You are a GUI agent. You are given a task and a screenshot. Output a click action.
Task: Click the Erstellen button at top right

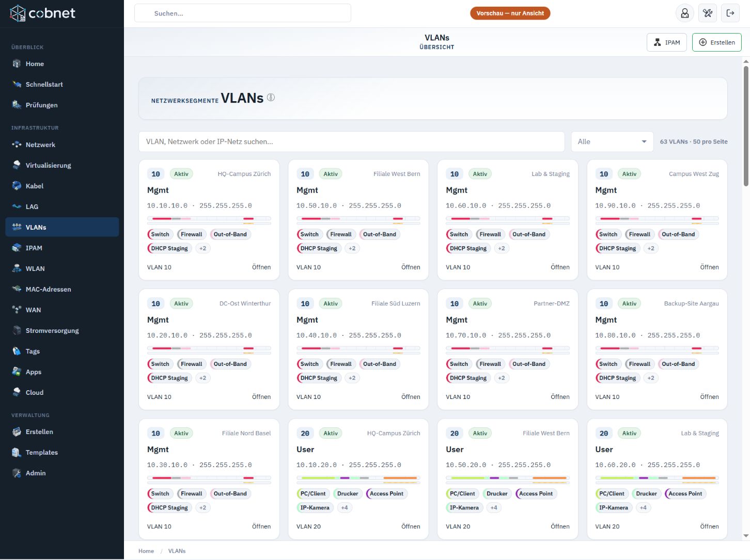[717, 42]
